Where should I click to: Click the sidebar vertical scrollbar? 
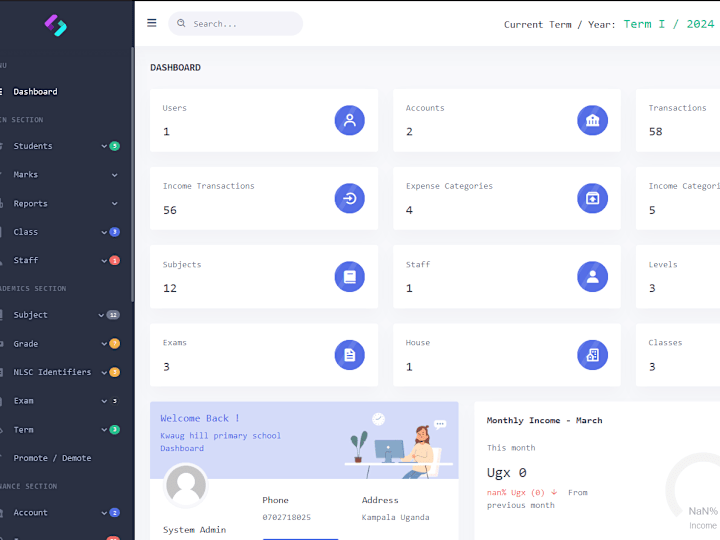tap(132, 174)
